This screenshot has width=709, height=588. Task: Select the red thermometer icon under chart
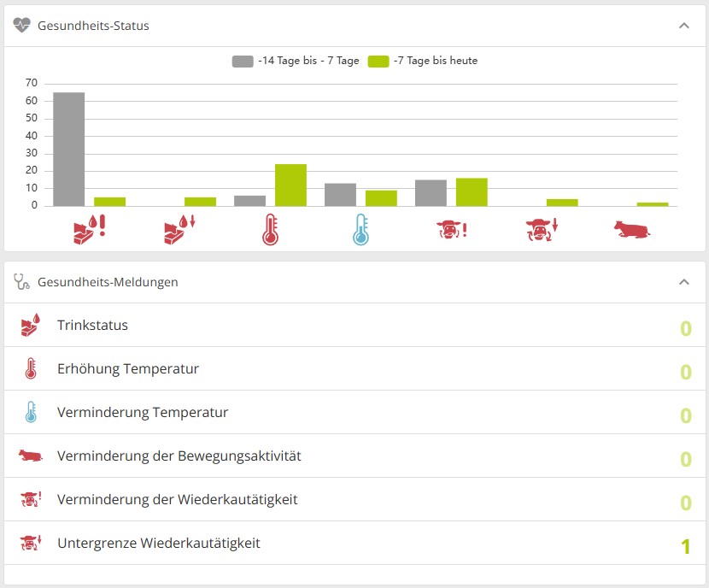[271, 229]
